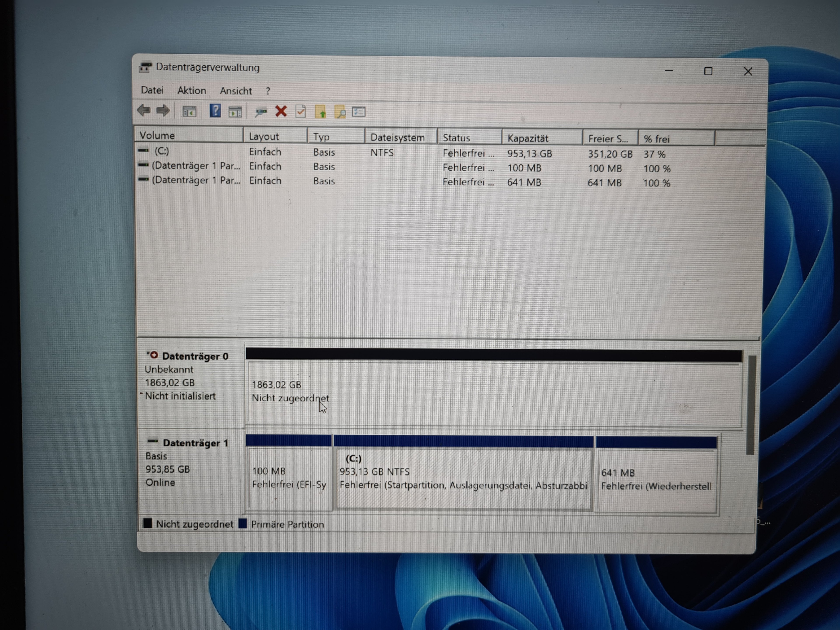Toggle the console tree pane icon
This screenshot has height=630, width=840.
coord(189,112)
